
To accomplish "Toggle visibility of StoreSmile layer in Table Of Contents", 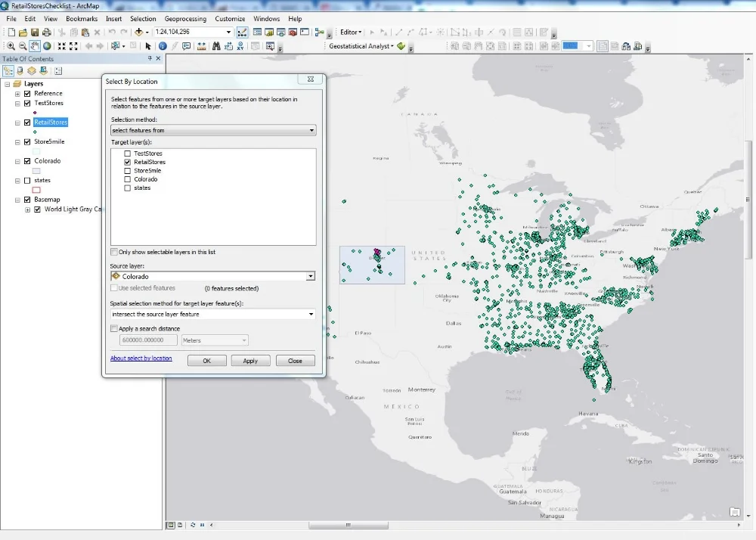I will (27, 141).
